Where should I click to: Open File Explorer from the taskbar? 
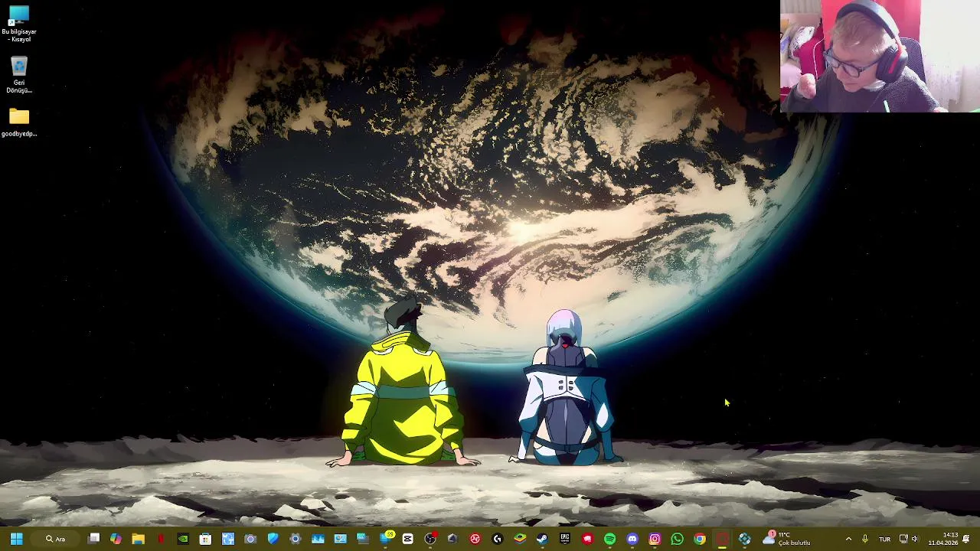[138, 539]
